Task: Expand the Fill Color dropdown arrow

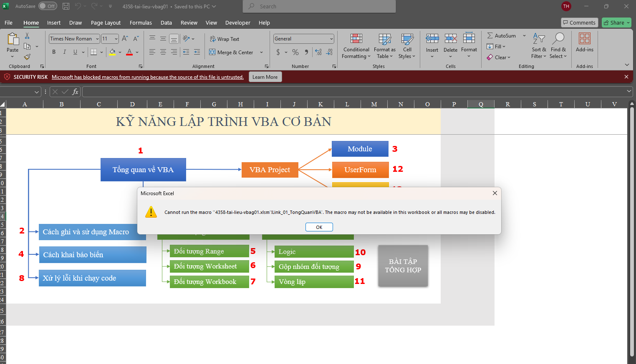Action: (x=120, y=52)
